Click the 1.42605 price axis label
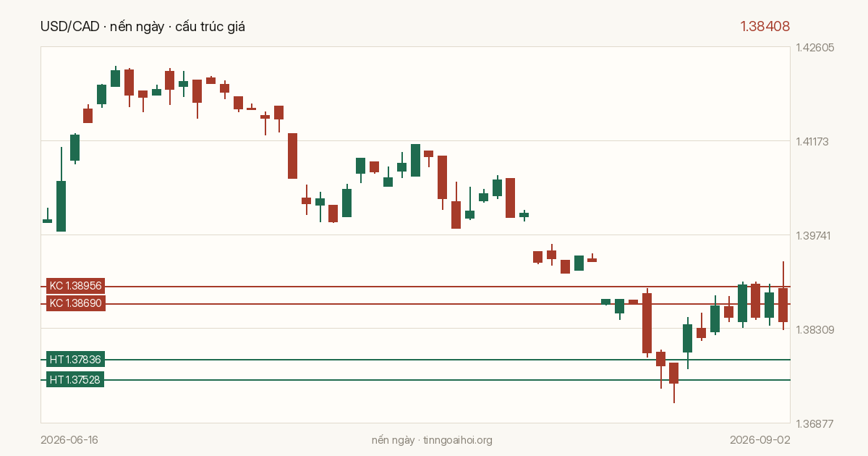 [x=815, y=48]
